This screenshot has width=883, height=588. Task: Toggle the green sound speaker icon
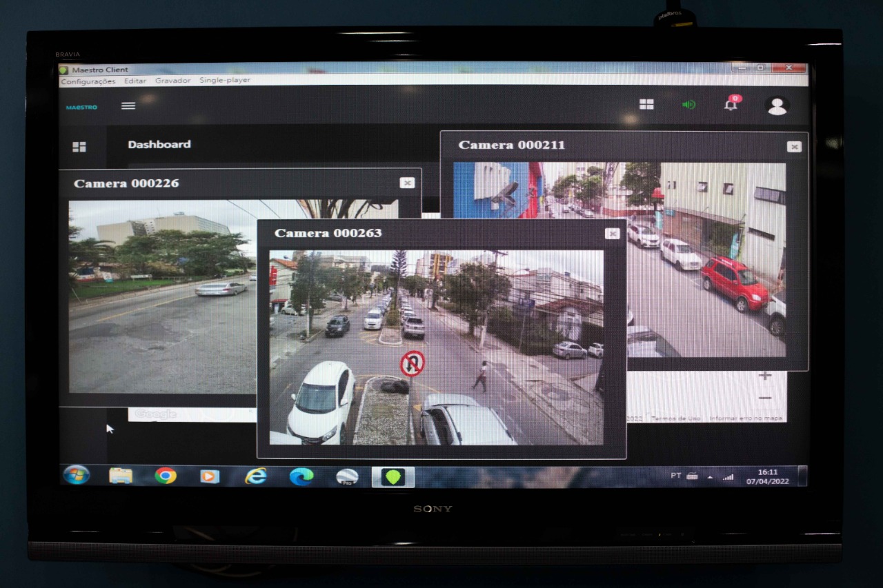(x=688, y=105)
